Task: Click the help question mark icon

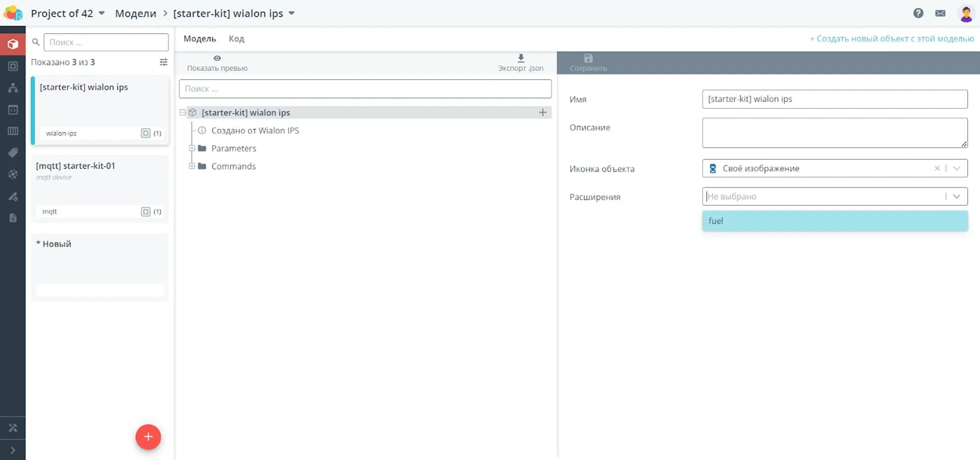Action: pyautogui.click(x=918, y=13)
